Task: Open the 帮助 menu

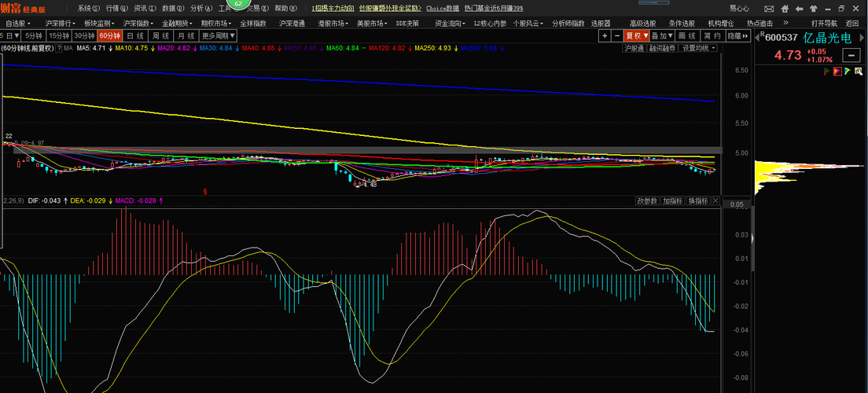Action: tap(285, 9)
